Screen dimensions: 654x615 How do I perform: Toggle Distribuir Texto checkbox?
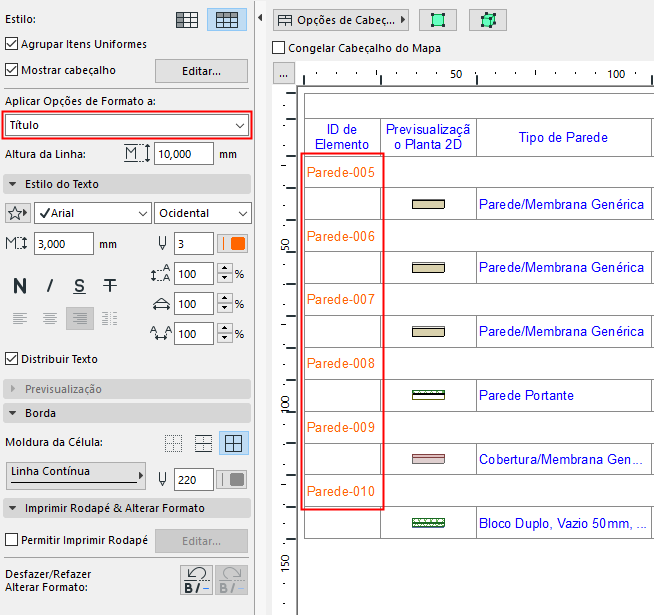pyautogui.click(x=11, y=358)
